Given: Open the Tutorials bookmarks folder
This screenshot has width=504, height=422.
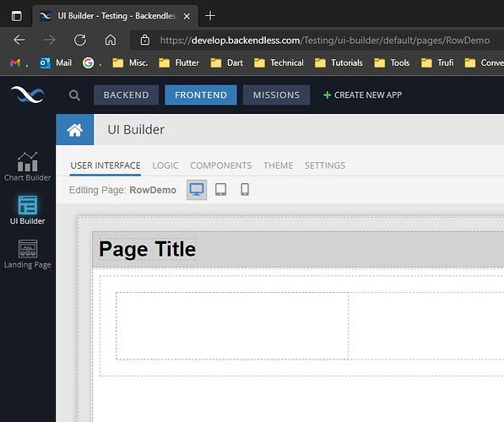Looking at the screenshot, I should click(339, 62).
